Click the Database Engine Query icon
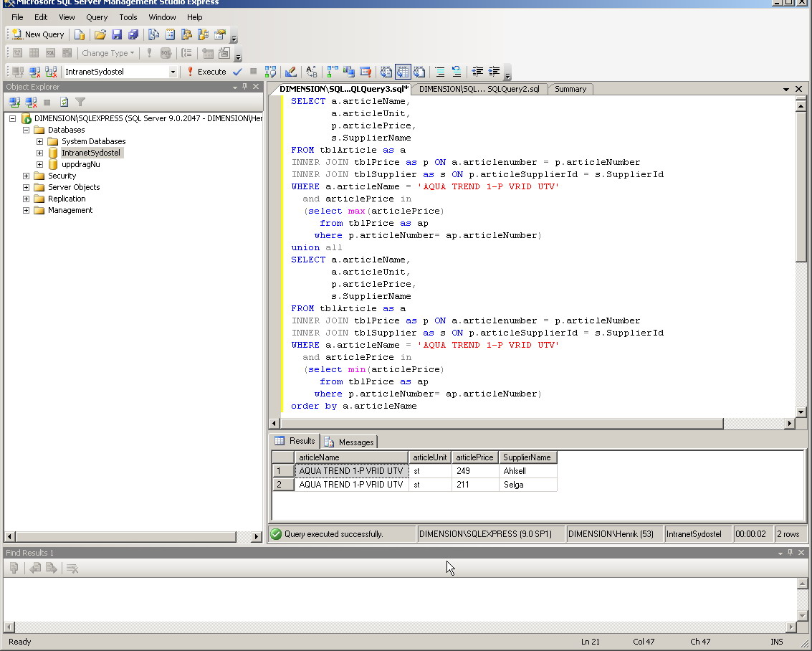 click(x=80, y=34)
